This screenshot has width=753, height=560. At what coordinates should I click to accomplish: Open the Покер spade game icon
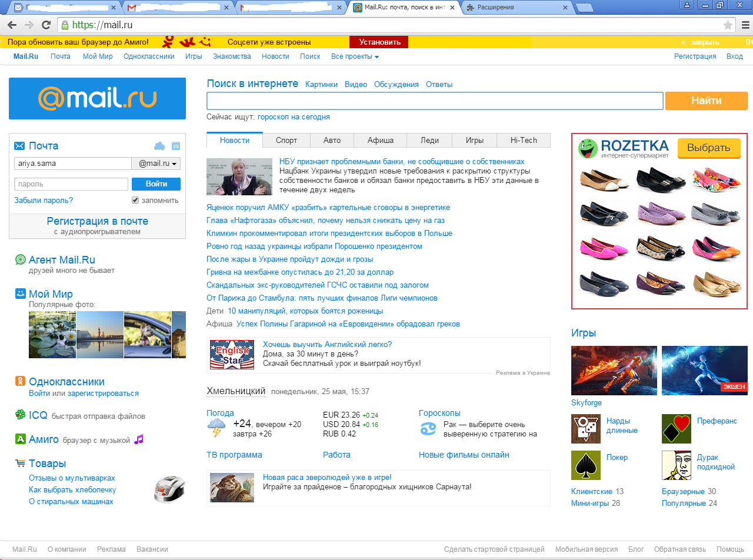click(x=586, y=465)
